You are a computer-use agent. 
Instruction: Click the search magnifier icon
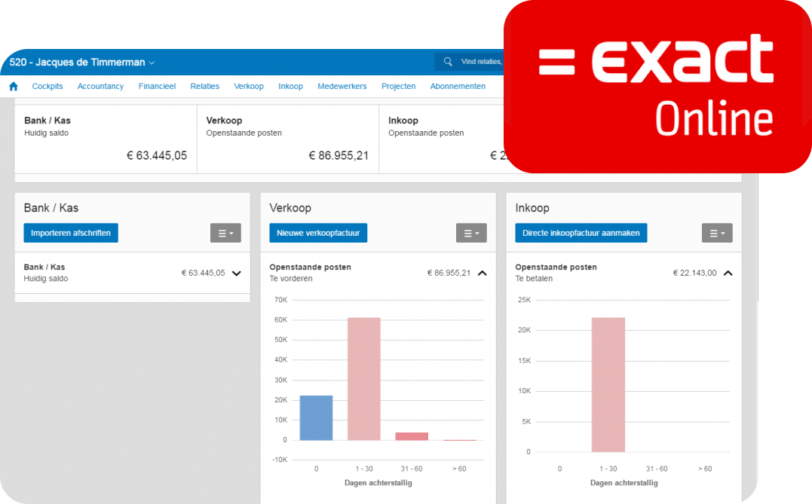pyautogui.click(x=448, y=62)
